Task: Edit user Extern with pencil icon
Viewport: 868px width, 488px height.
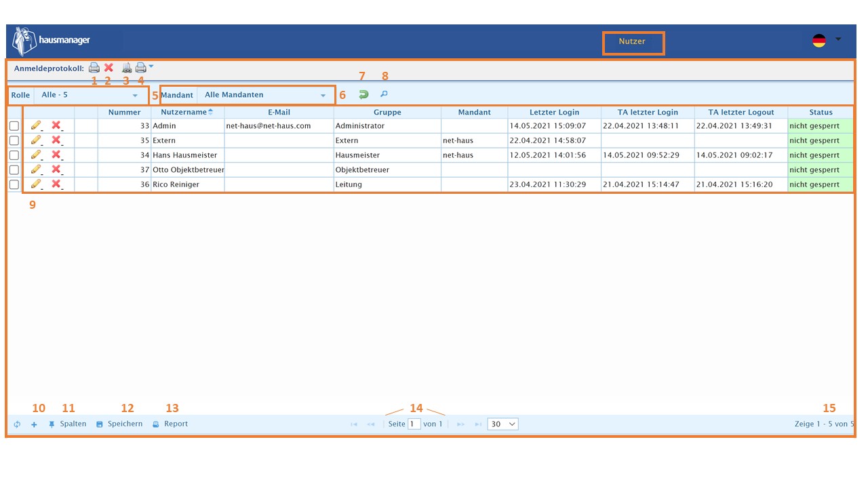Action: tap(36, 140)
